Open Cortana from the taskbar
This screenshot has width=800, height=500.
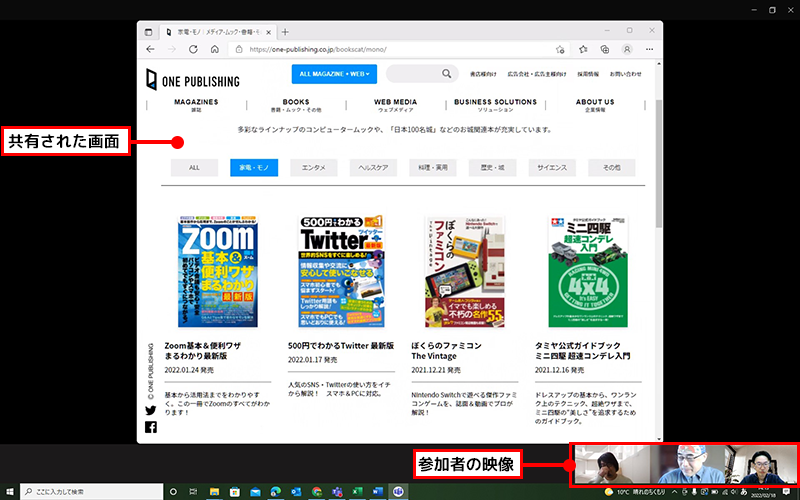click(173, 491)
